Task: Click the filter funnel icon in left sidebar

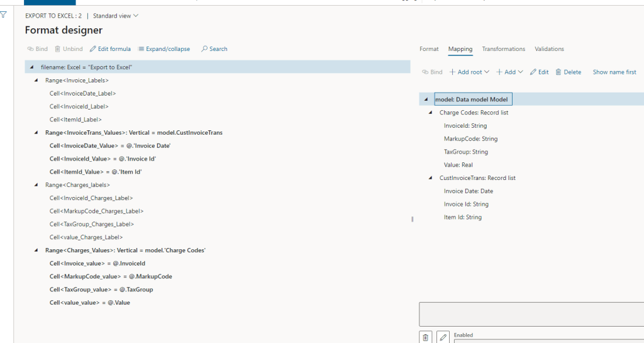Action: 4,14
